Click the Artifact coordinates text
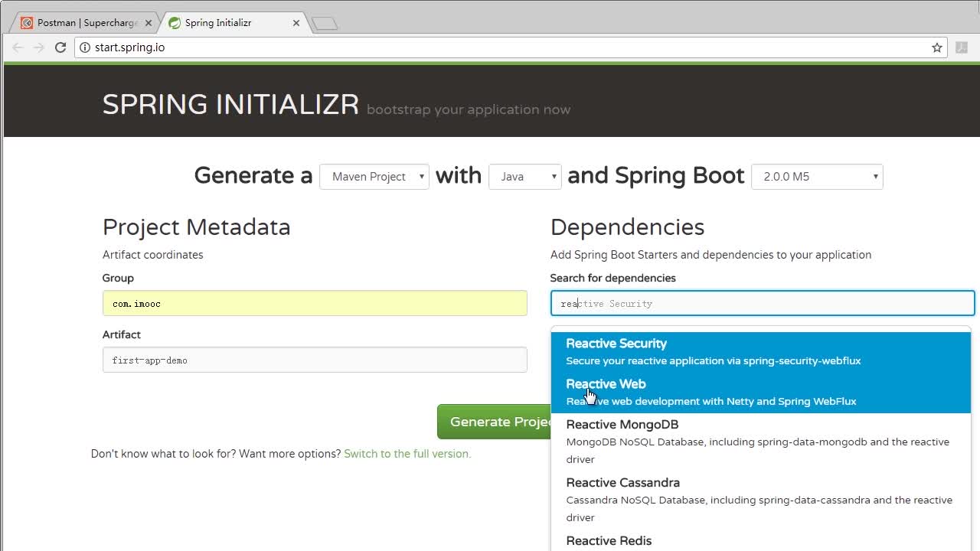Screen dimensions: 980x551 [x=153, y=255]
